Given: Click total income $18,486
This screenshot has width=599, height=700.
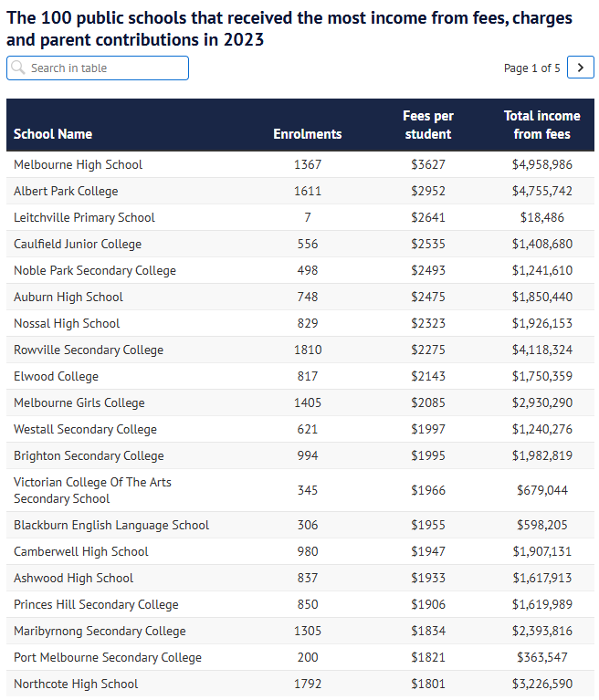Looking at the screenshot, I should coord(541,217).
